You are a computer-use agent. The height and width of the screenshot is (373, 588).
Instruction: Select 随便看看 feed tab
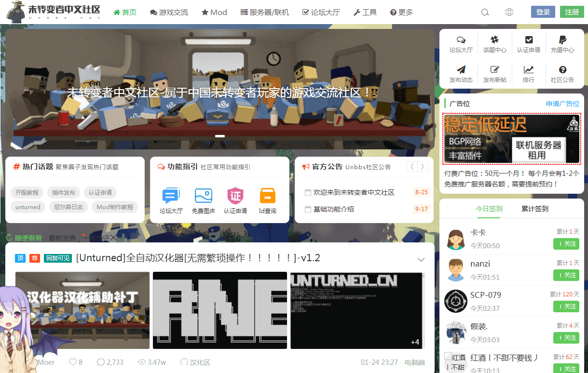click(24, 238)
